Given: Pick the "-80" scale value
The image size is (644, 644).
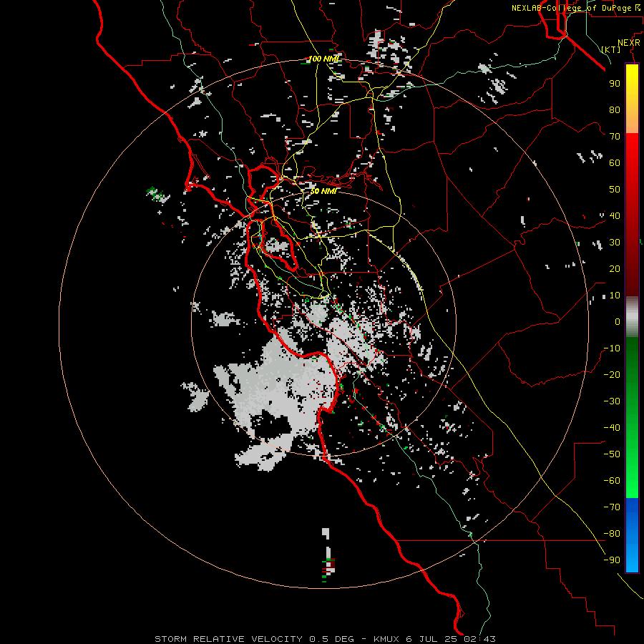Looking at the screenshot, I should pos(612,534).
